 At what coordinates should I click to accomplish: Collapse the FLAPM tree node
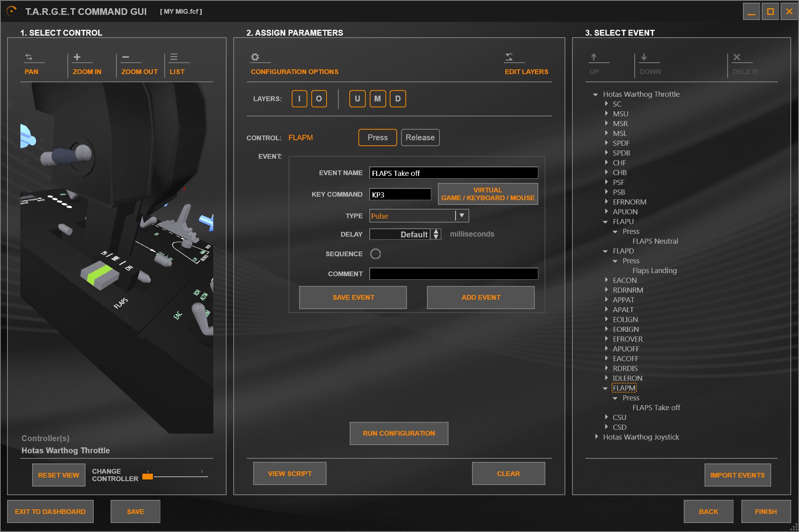tap(605, 388)
